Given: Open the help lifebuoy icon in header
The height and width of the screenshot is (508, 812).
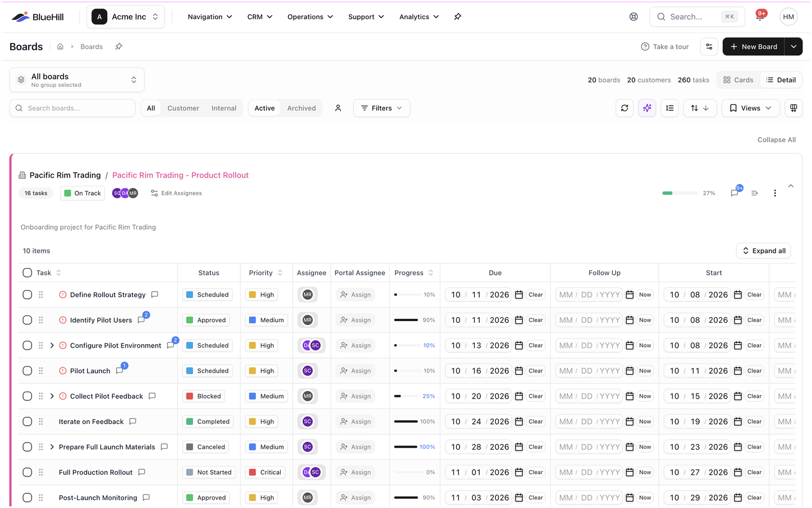Looking at the screenshot, I should pos(634,17).
